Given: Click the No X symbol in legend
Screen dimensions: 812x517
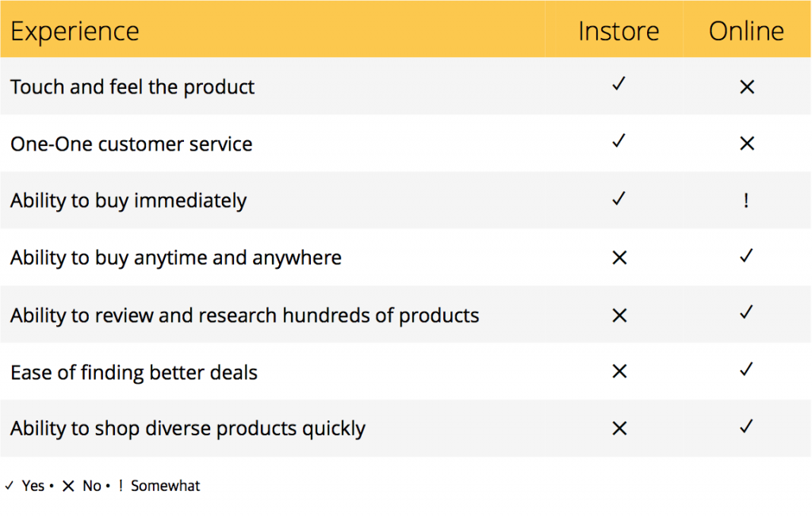Looking at the screenshot, I should point(68,486).
